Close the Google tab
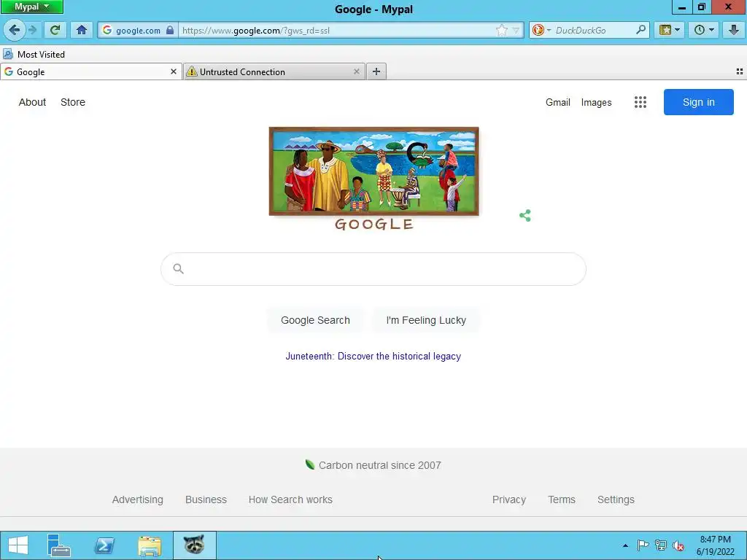 pos(174,71)
